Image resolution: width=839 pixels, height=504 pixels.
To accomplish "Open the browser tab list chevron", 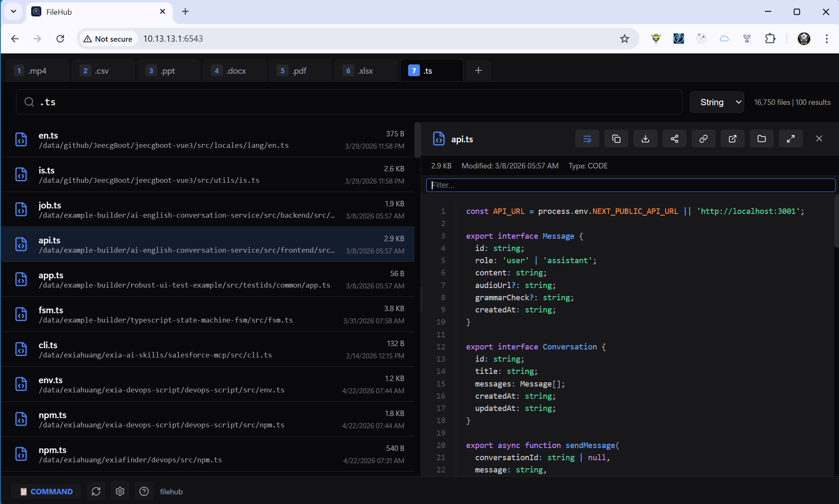I will [13, 11].
